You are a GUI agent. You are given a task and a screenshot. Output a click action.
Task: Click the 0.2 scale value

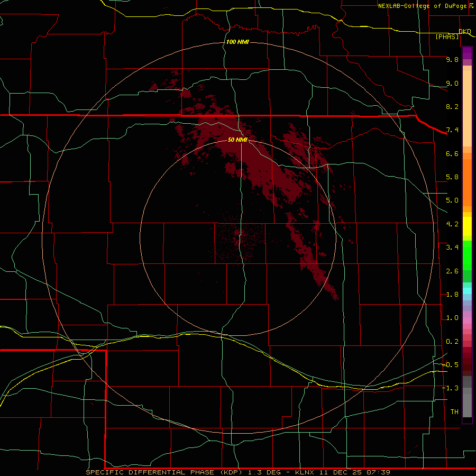tap(452, 342)
